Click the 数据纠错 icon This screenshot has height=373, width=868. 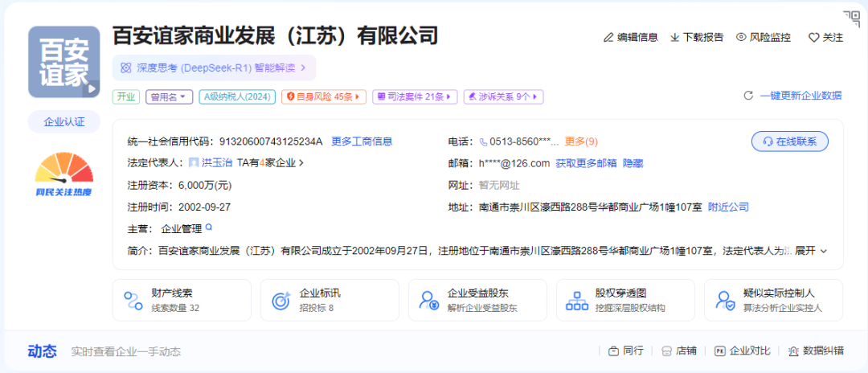click(793, 351)
